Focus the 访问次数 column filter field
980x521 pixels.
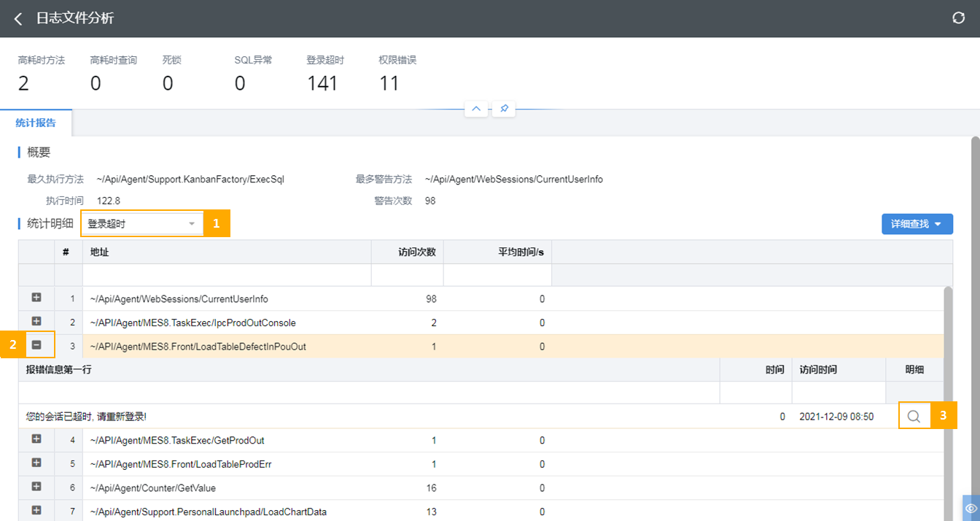pos(408,275)
